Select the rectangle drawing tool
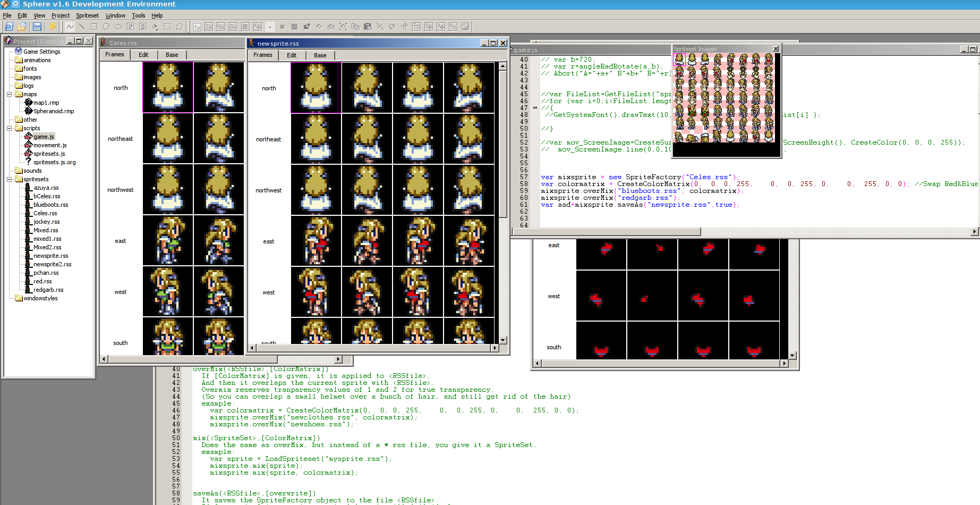The height and width of the screenshot is (505, 980). (x=94, y=27)
